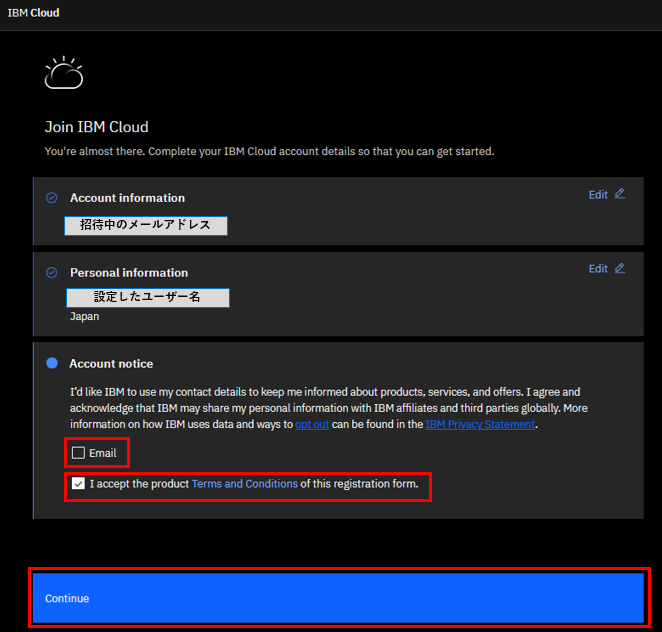The width and height of the screenshot is (662, 632).
Task: Click the 設定したユーザー名 label box
Action: click(148, 298)
